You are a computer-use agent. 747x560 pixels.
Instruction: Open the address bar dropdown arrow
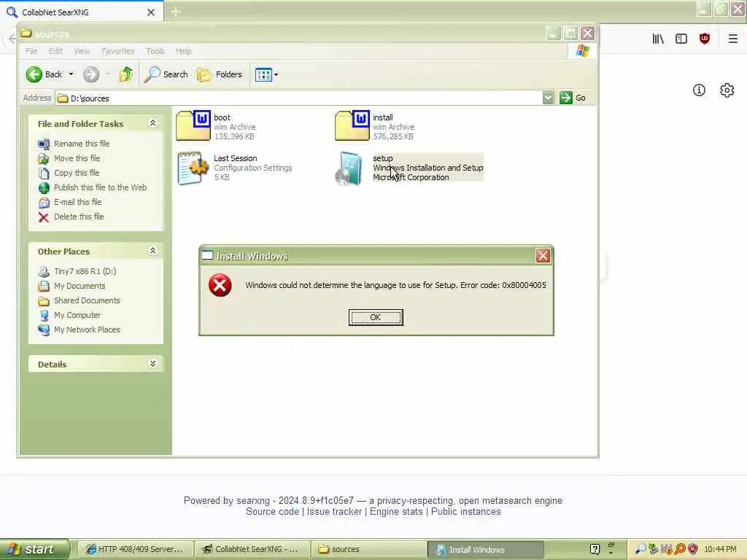coord(549,98)
